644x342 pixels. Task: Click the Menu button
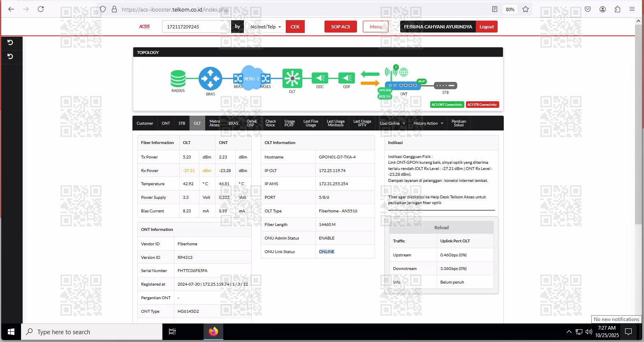coord(375,27)
